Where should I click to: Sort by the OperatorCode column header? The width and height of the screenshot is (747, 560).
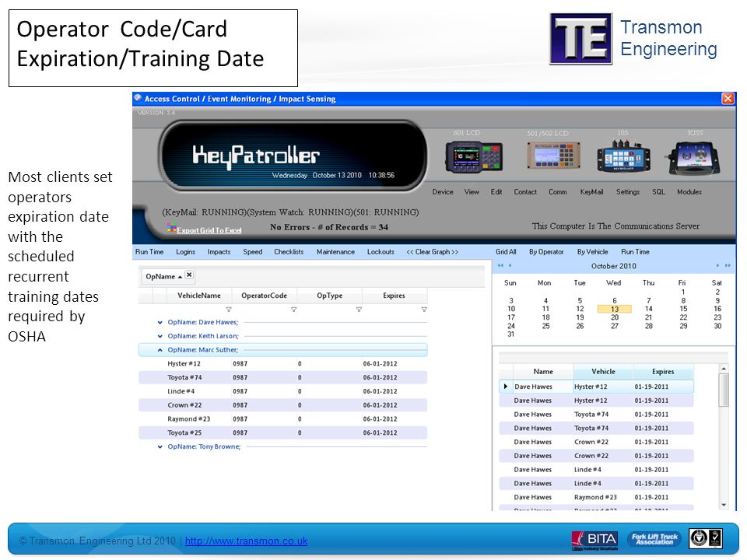265,296
